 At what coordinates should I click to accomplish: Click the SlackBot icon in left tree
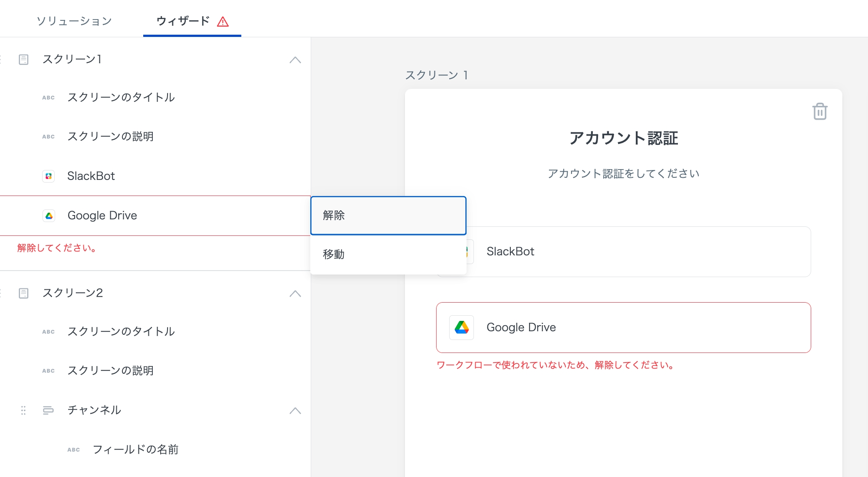(49, 176)
